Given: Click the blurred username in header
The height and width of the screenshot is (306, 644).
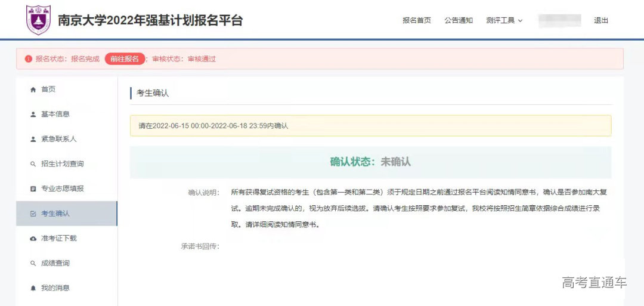Looking at the screenshot, I should (x=560, y=20).
